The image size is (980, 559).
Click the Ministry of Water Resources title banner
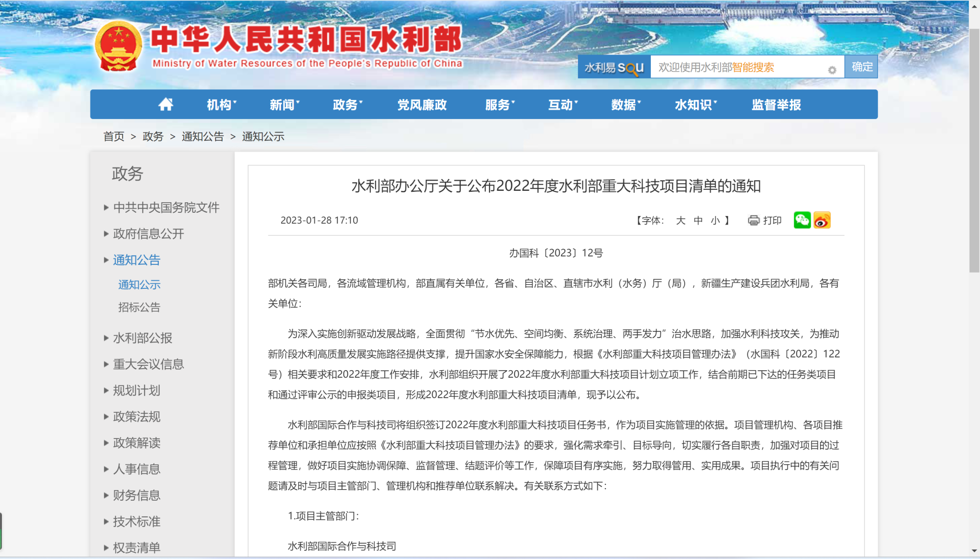point(307,46)
